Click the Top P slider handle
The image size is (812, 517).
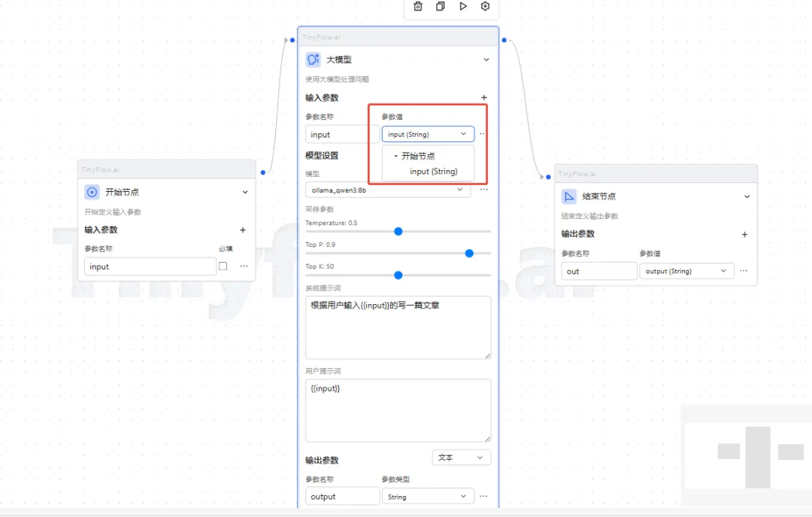(469, 254)
